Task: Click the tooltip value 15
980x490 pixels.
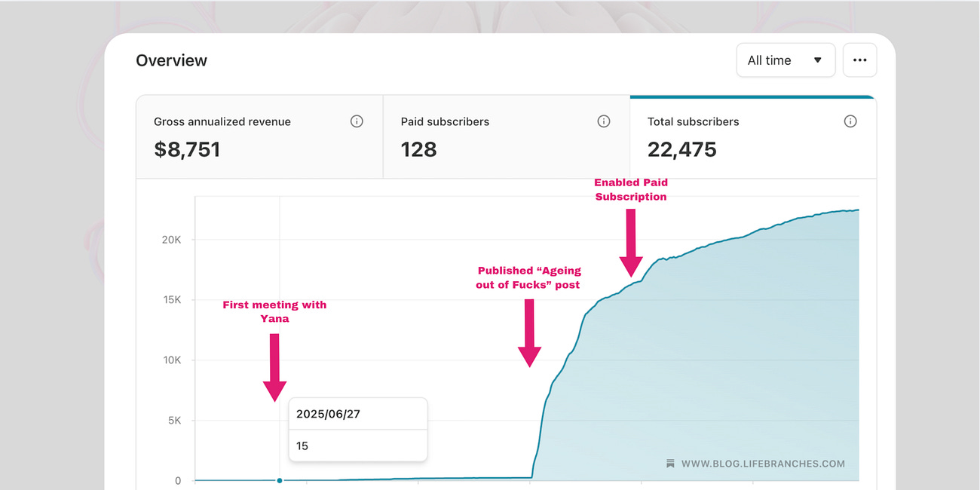Action: click(x=302, y=446)
